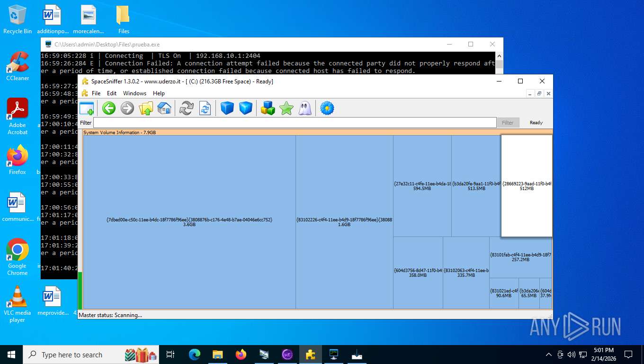Toggle the colored blocks file classes icon
The width and height of the screenshot is (644, 364).
point(268,108)
